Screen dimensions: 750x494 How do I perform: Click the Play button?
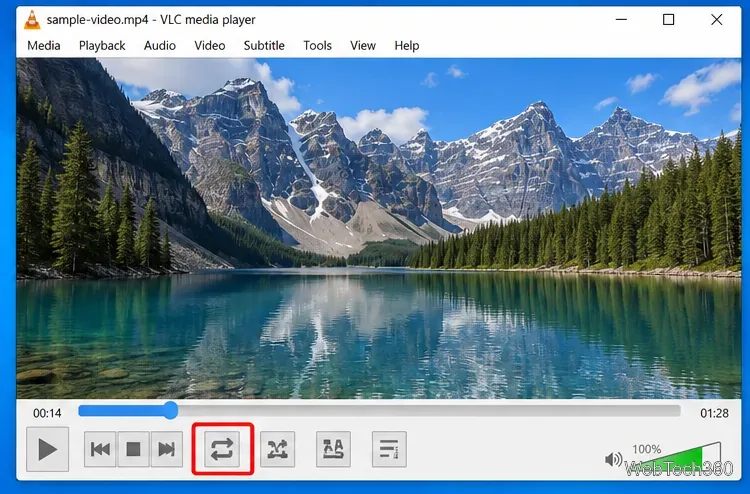(x=47, y=449)
